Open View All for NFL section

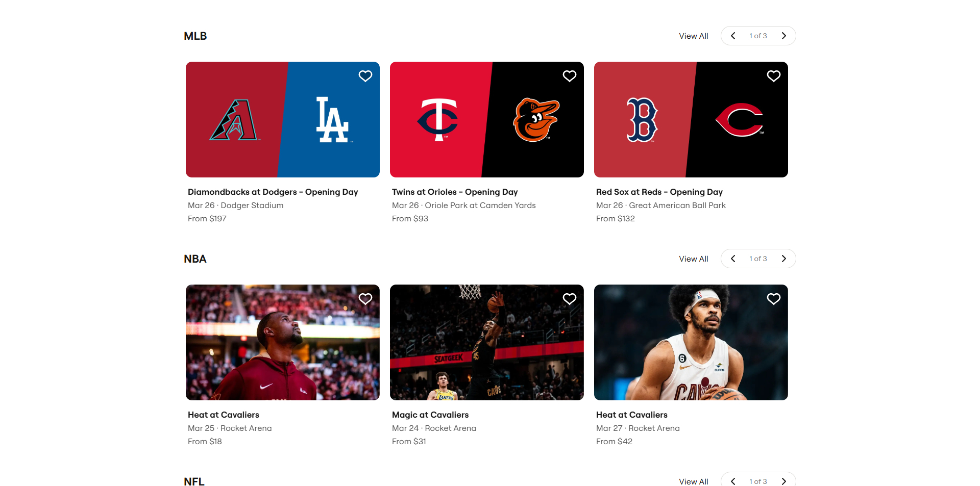pos(693,481)
